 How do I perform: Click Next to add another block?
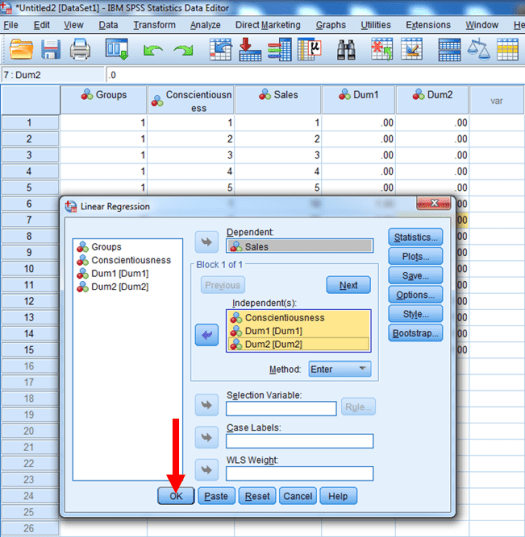coord(348,285)
